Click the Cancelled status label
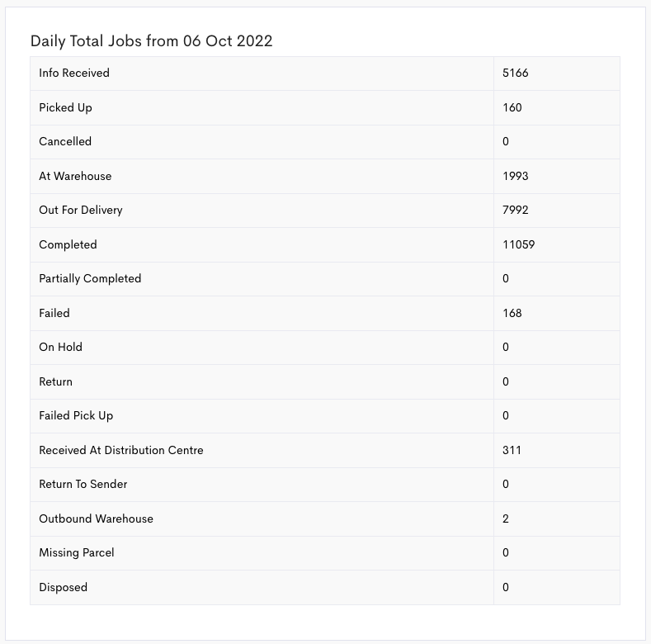 [x=65, y=141]
